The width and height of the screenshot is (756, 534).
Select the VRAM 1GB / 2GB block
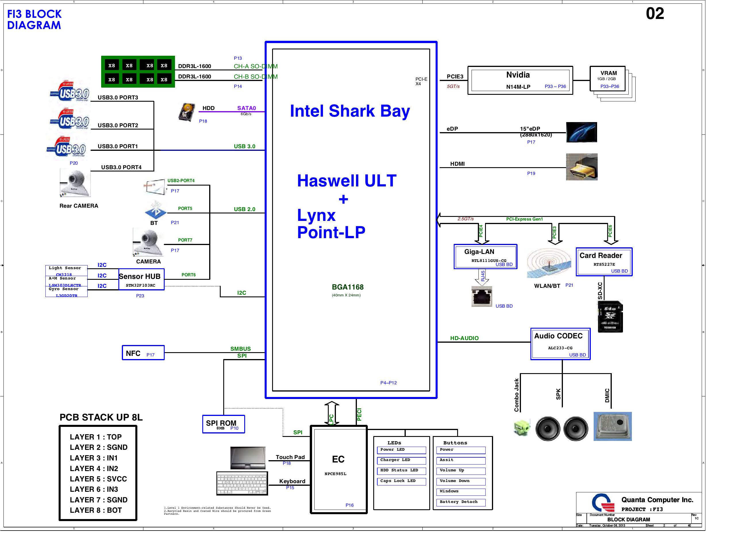tap(607, 79)
